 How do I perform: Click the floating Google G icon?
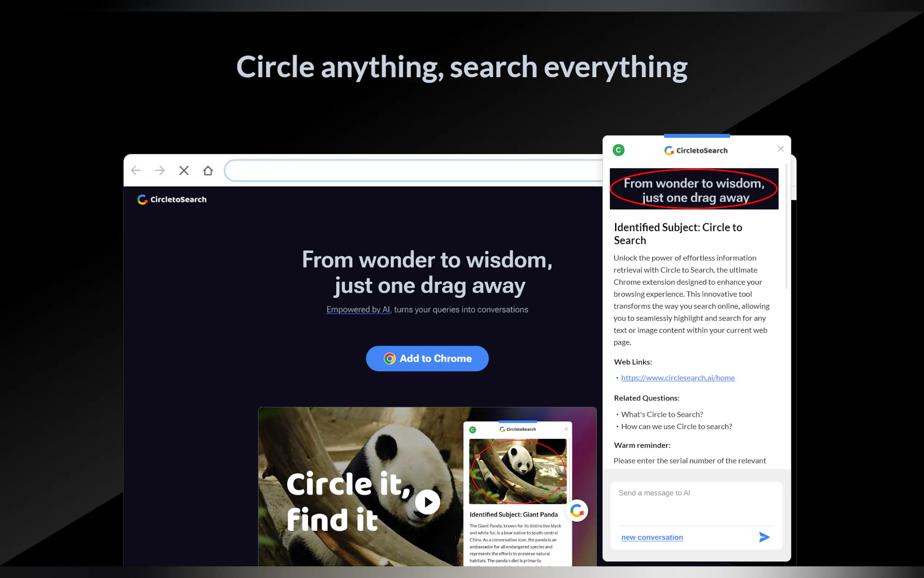(577, 511)
